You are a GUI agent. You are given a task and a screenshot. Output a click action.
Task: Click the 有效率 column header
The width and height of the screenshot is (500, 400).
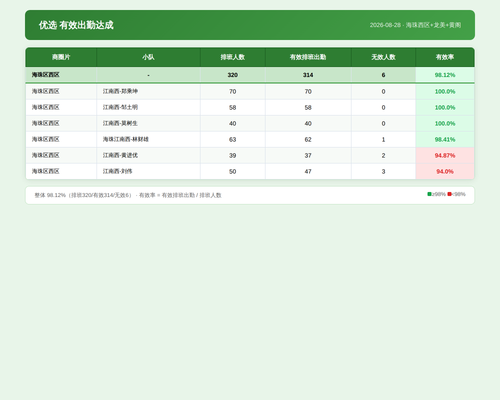click(445, 57)
